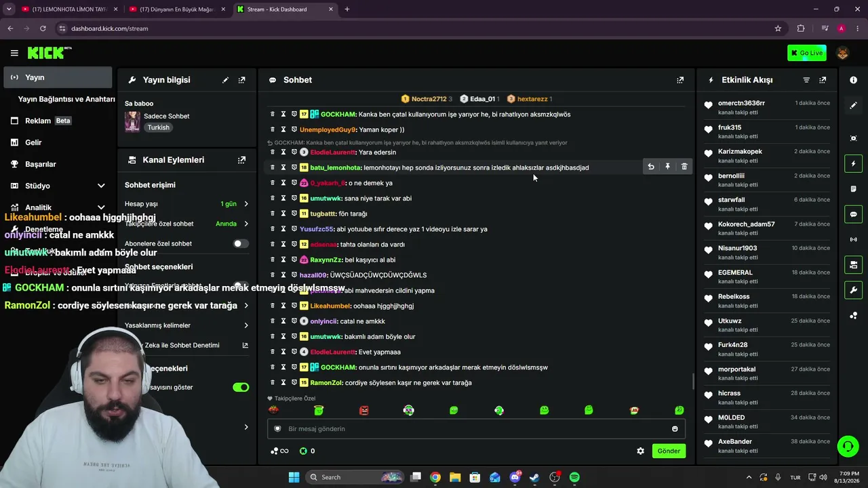This screenshot has width=868, height=488.
Task: Select Yayın in the sidebar
Action: pos(58,77)
